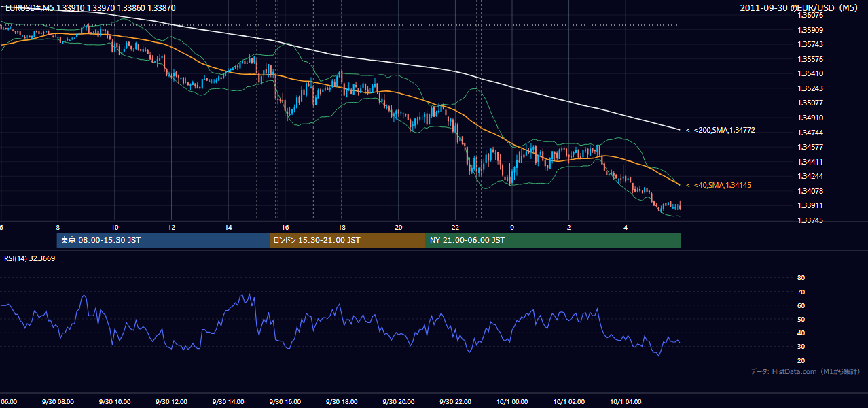Click RSI scale level 40
Image resolution: width=868 pixels, height=408 pixels.
(x=801, y=333)
